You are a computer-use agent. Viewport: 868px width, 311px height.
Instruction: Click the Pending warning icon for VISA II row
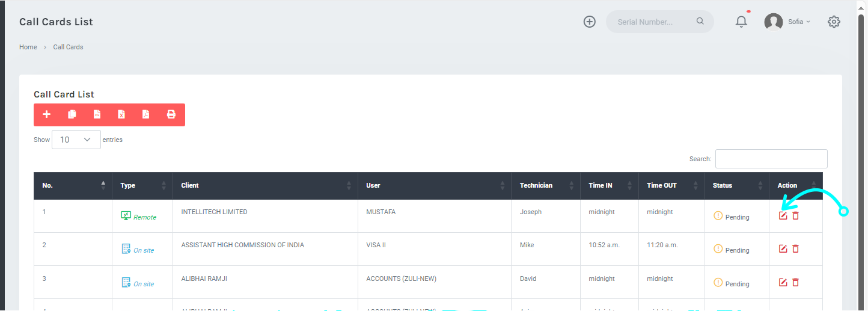click(x=718, y=248)
